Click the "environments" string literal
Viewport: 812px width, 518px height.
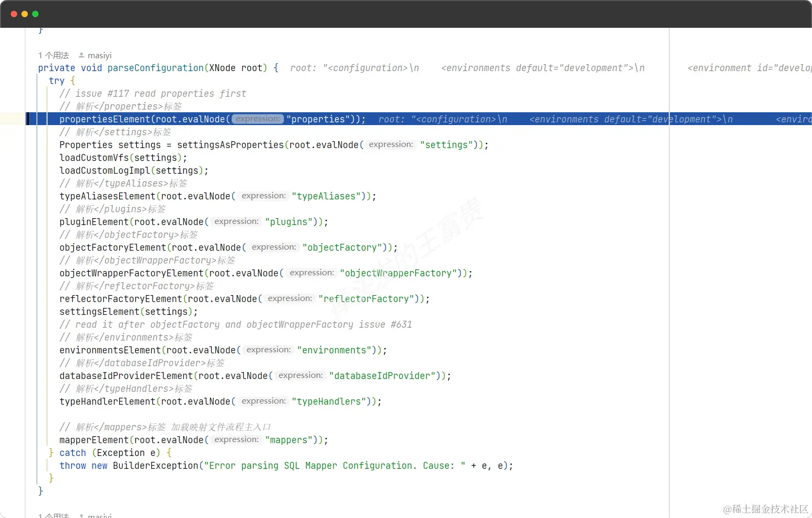click(334, 350)
